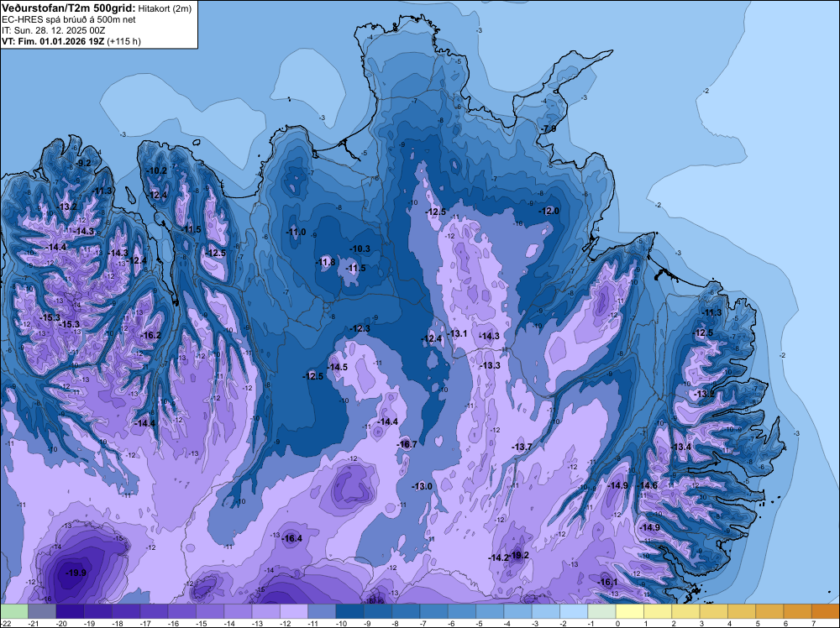Pick the grey-blue legend swatch labeled -21
The width and height of the screenshot is (840, 628).
click(42, 611)
